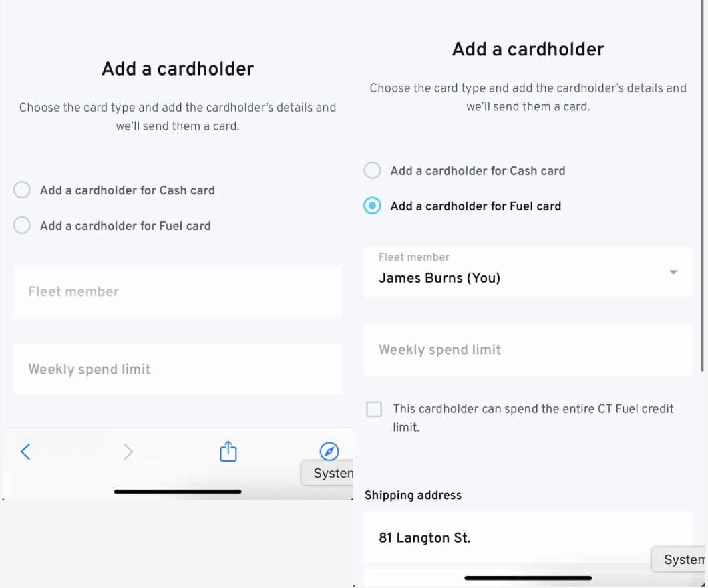
Task: Choose Cash card radio above selected Fuel option
Action: 372,170
